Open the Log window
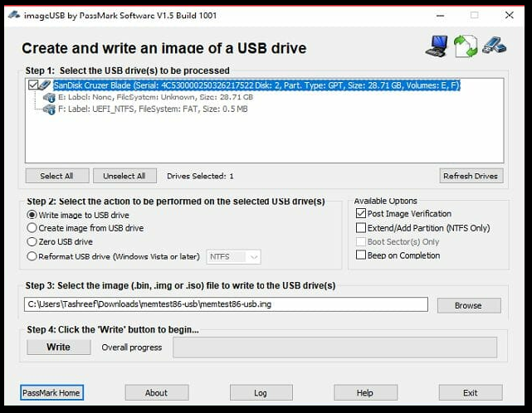 [x=261, y=392]
